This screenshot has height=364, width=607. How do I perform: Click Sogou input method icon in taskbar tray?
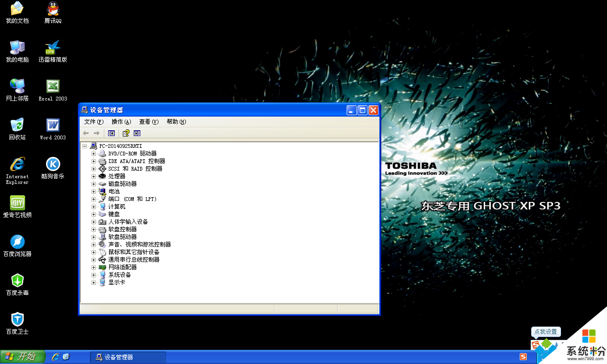tap(524, 357)
